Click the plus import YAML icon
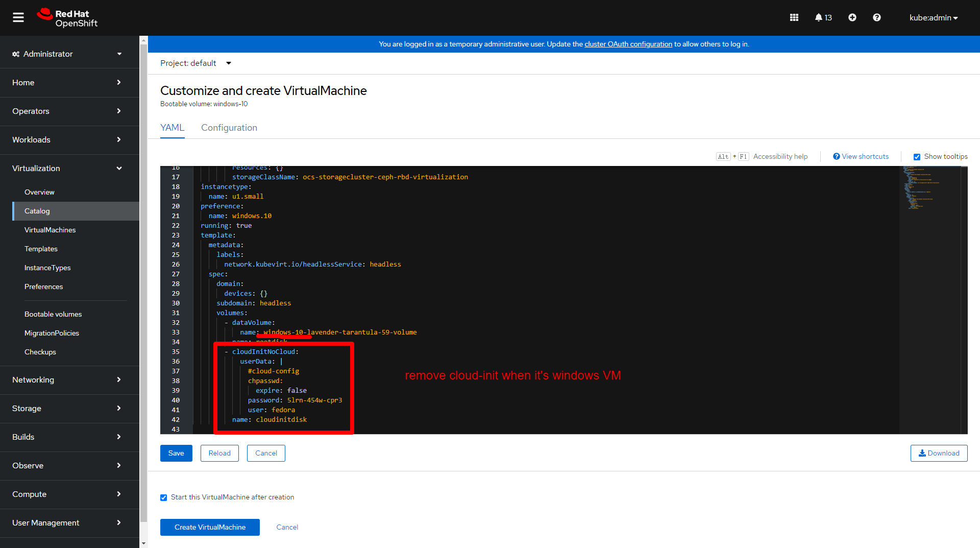Screen dimensions: 980x548 [x=852, y=17]
